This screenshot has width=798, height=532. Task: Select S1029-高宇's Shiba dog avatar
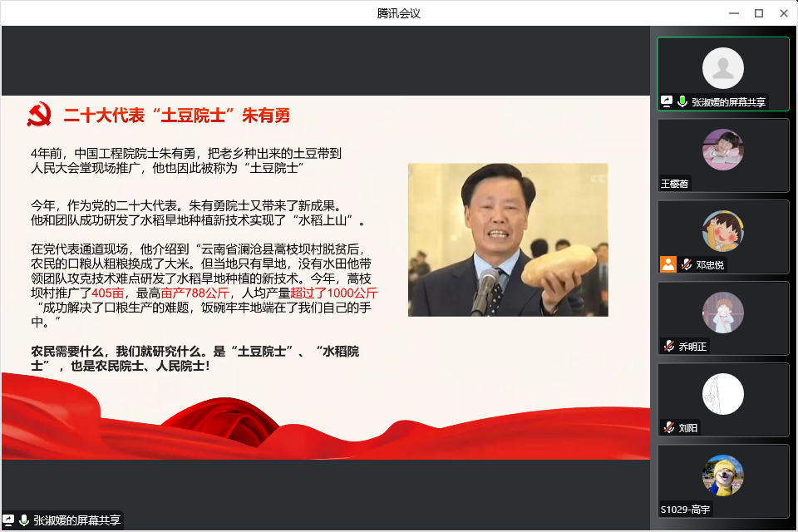[722, 475]
